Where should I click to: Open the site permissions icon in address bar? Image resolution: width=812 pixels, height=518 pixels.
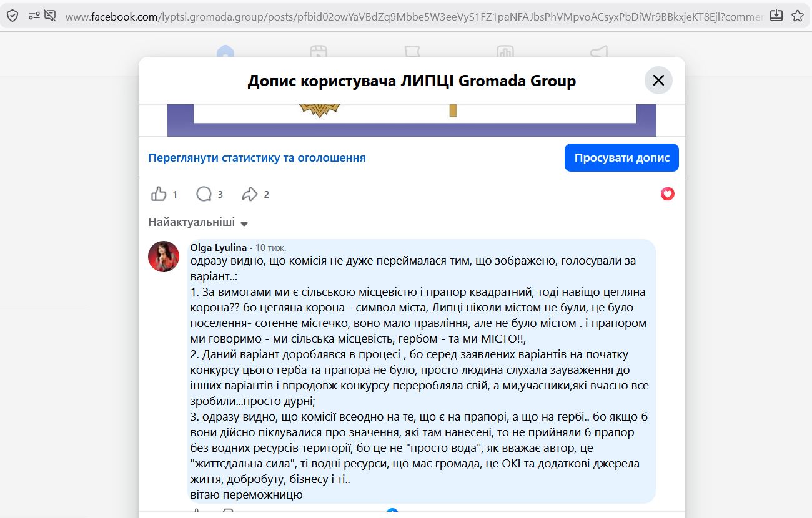[x=34, y=16]
